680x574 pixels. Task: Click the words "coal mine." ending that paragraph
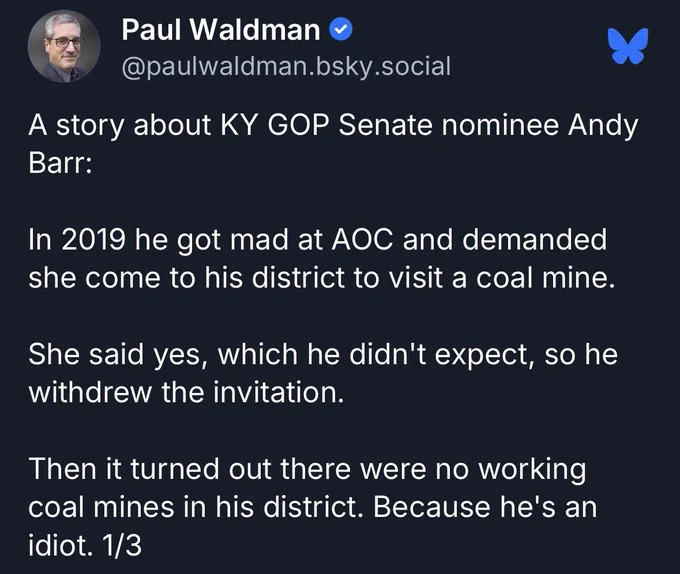[546, 277]
